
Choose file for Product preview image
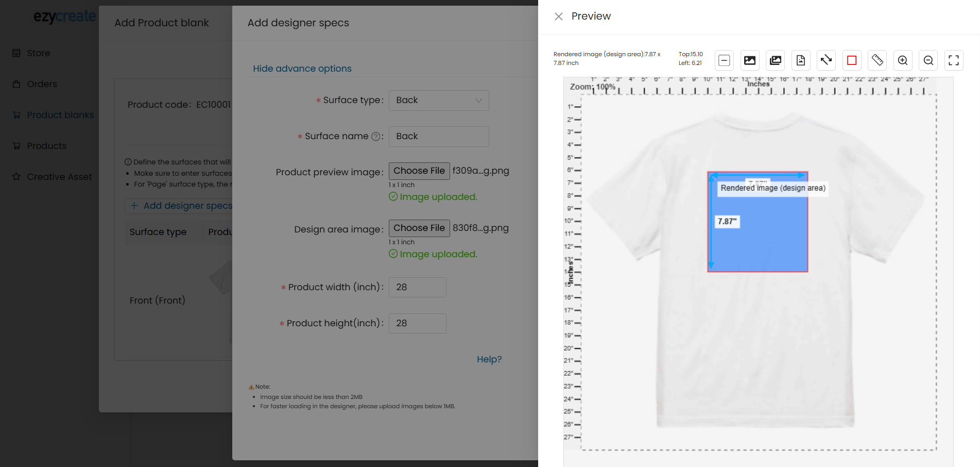coord(419,171)
